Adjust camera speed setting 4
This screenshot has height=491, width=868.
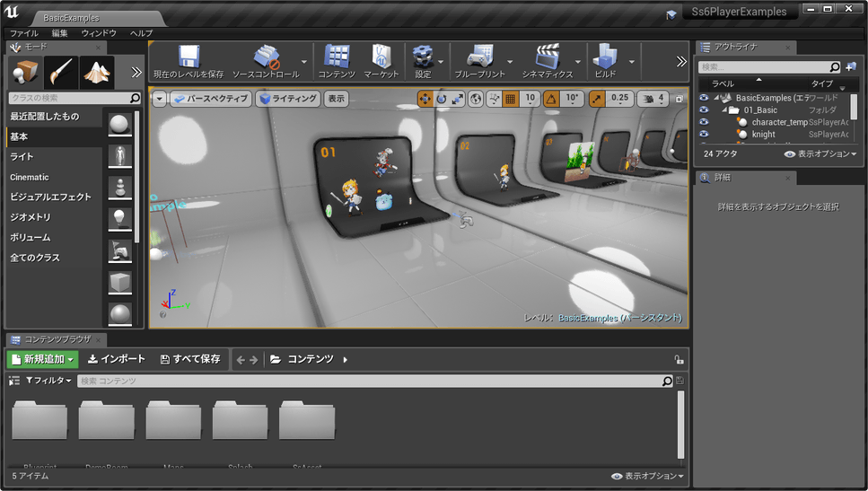click(653, 99)
